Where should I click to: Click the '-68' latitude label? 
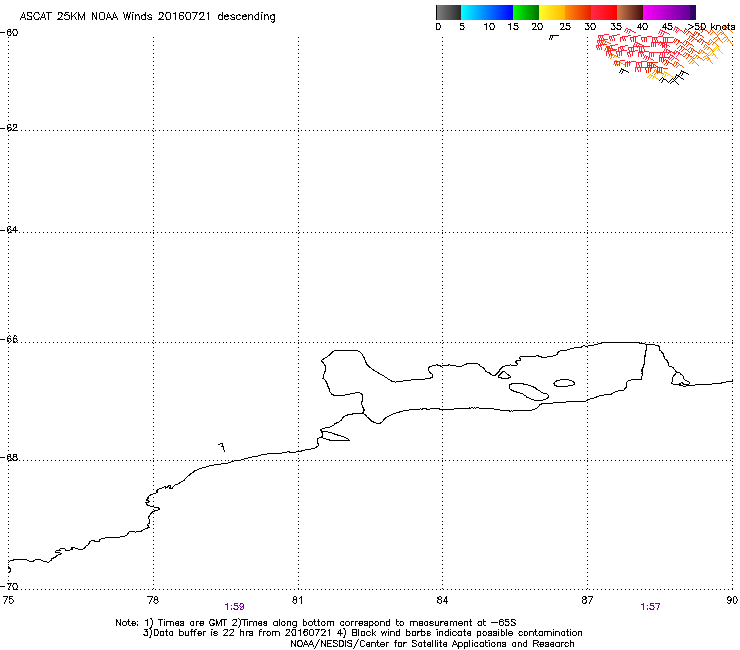[9, 457]
